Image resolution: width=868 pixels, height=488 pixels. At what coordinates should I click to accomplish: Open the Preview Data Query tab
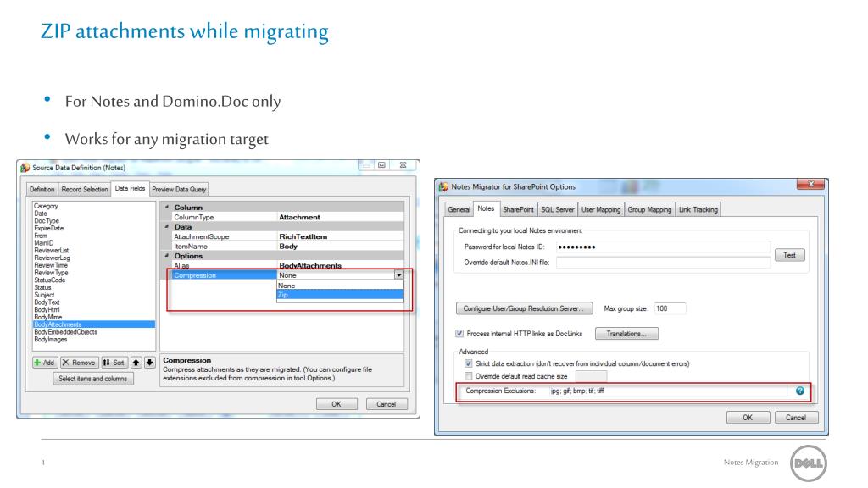tap(180, 189)
